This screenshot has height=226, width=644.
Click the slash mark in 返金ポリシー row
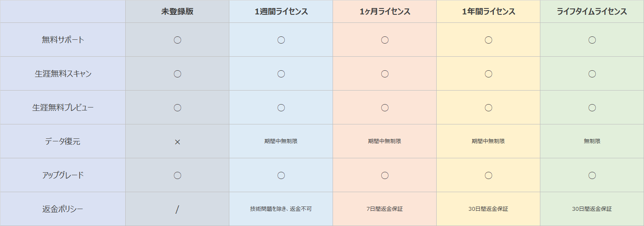tap(177, 209)
